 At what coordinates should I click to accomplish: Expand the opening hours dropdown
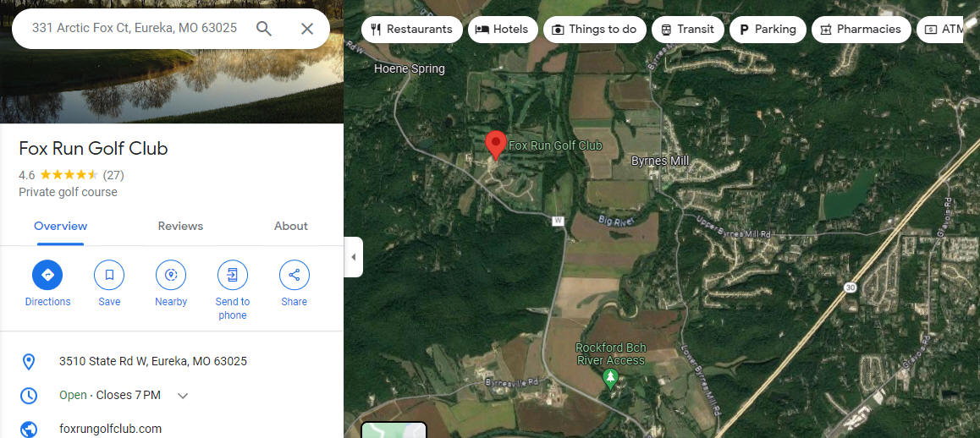pos(183,396)
